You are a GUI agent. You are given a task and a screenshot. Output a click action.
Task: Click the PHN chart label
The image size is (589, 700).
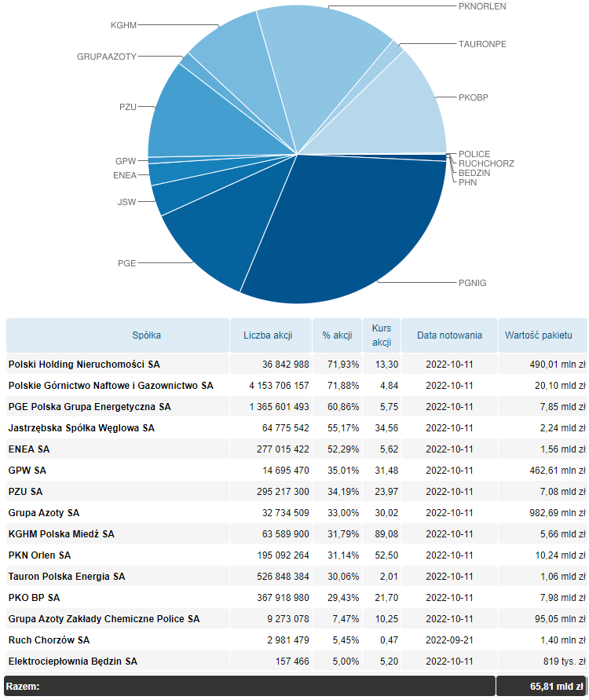pyautogui.click(x=467, y=182)
